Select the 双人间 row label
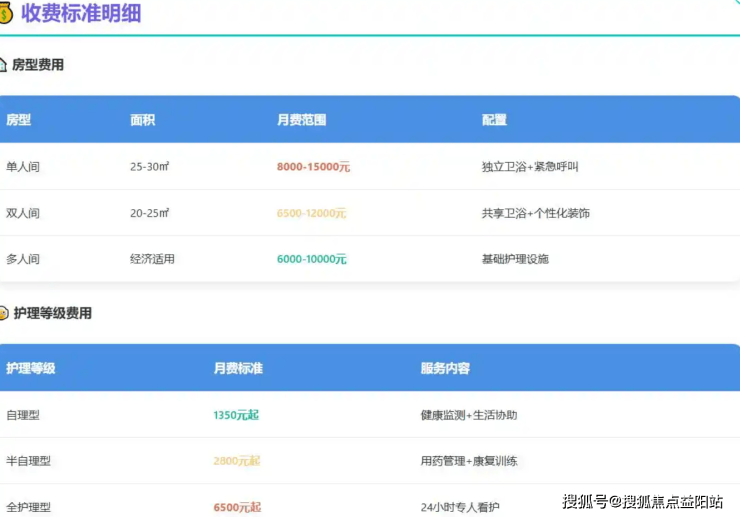740x517 pixels. point(23,213)
